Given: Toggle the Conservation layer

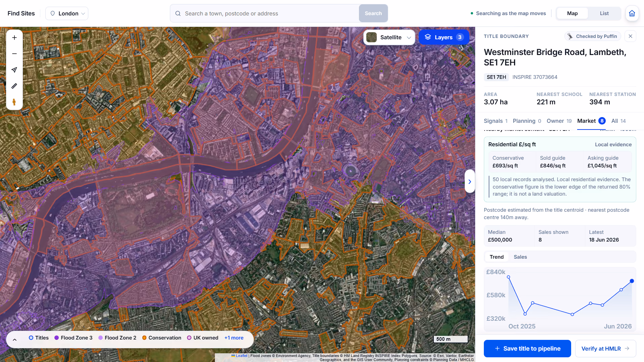Looking at the screenshot, I should (162, 338).
